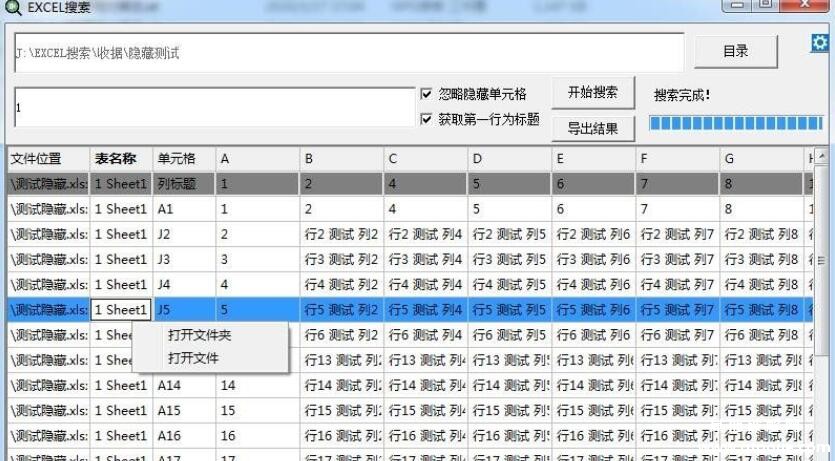This screenshot has width=835, height=461.
Task: Click column header B
Action: (x=342, y=159)
